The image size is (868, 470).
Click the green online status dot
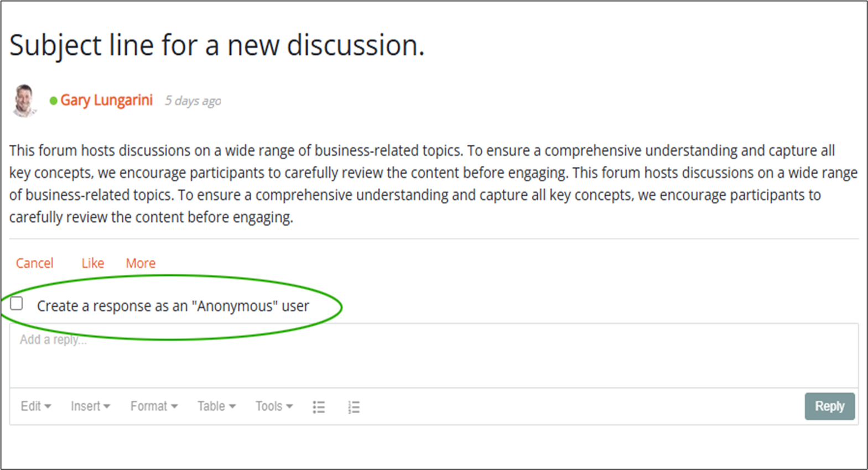point(54,101)
